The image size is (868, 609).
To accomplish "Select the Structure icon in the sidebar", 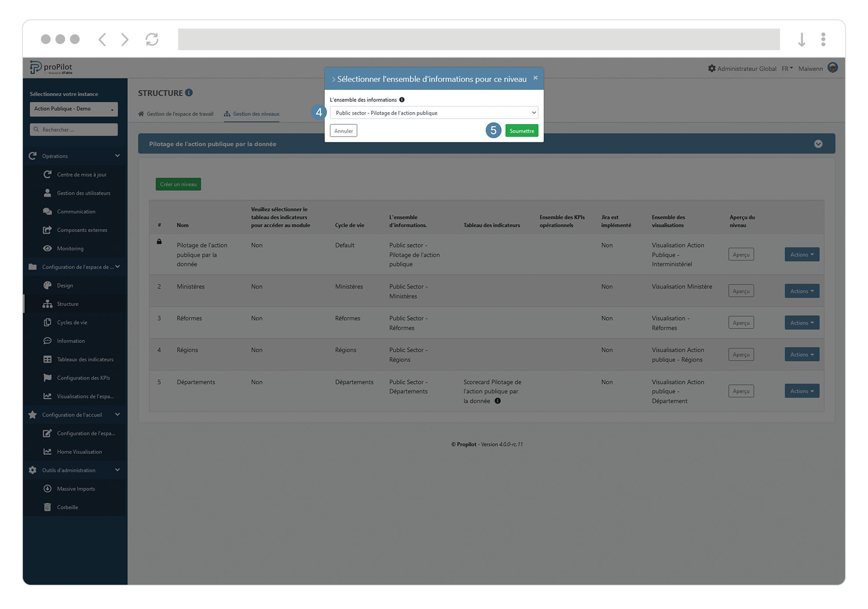I will click(48, 304).
